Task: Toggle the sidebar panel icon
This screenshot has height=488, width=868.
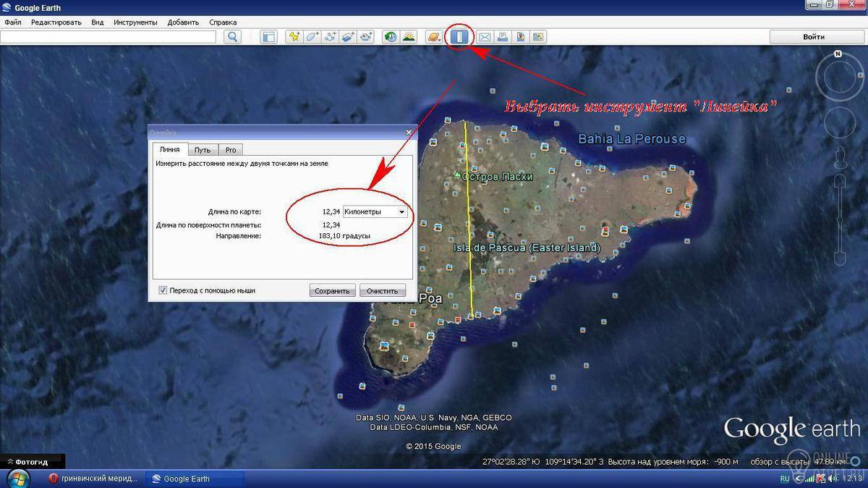Action: click(x=269, y=37)
